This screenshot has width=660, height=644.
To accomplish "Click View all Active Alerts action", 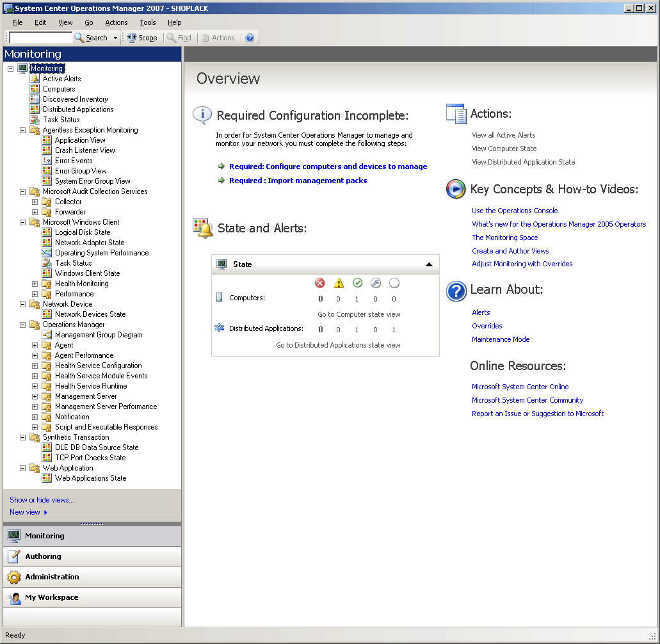I will 503,135.
